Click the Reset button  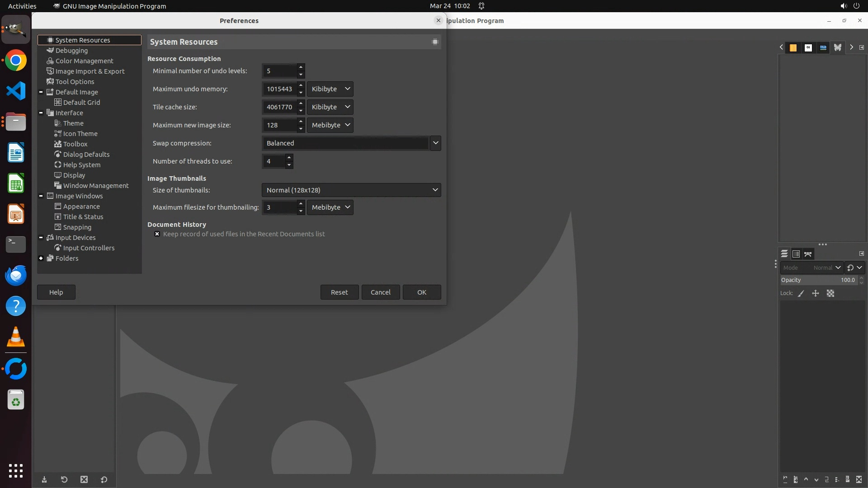tap(339, 292)
